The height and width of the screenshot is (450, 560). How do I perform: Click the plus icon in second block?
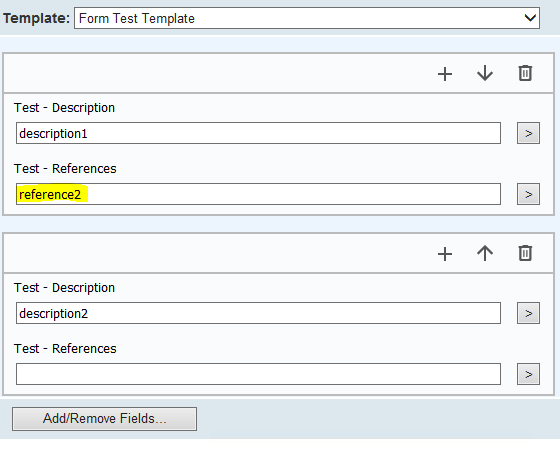pos(445,254)
